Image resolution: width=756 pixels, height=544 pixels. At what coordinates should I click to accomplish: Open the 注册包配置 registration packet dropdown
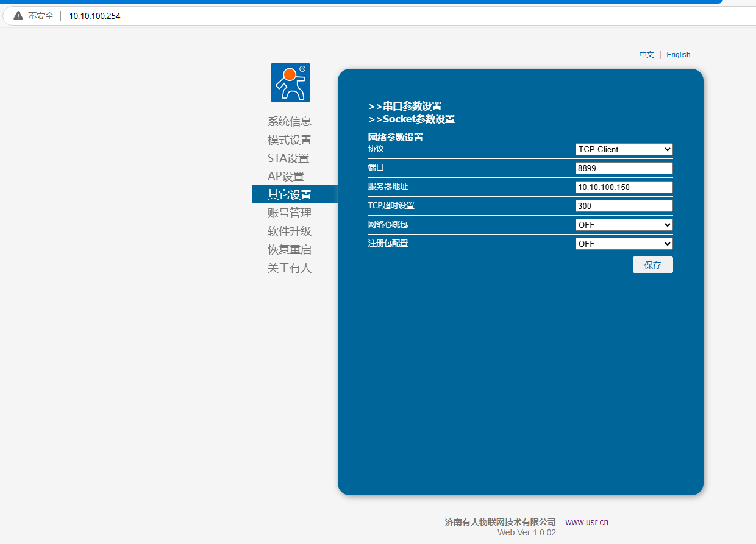tap(624, 244)
